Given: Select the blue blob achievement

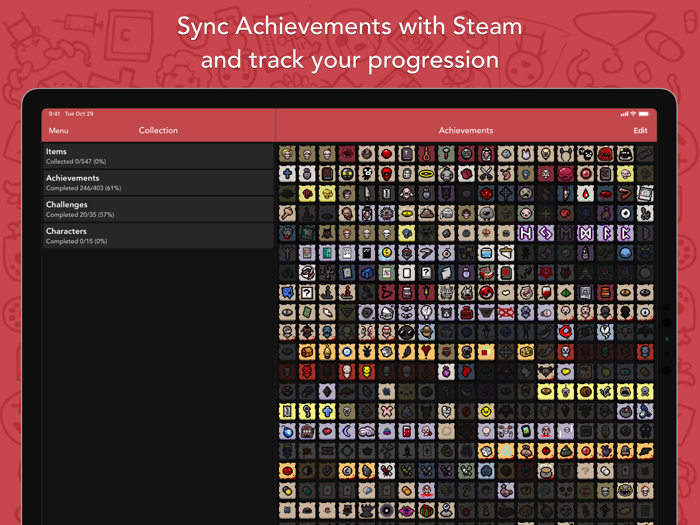Looking at the screenshot, I should (625, 253).
